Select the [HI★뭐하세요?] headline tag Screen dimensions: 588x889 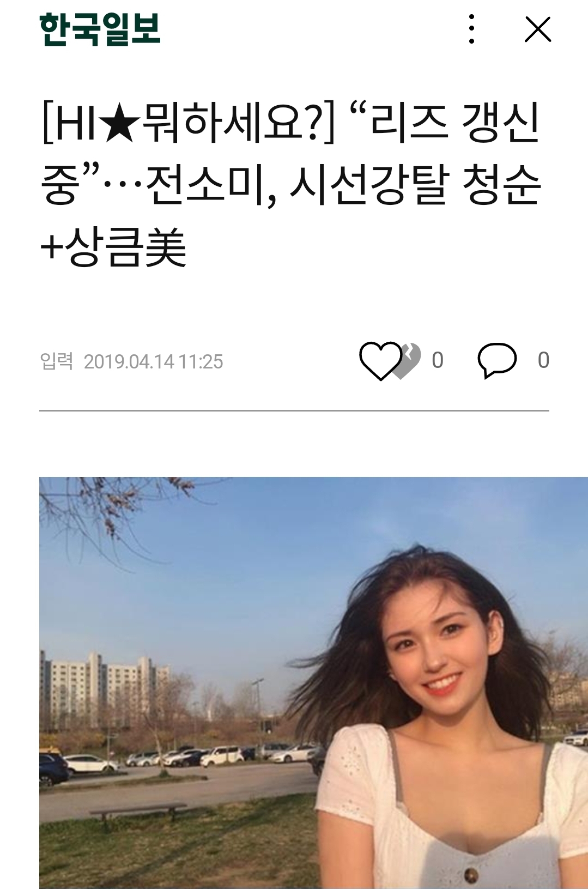pyautogui.click(x=188, y=125)
